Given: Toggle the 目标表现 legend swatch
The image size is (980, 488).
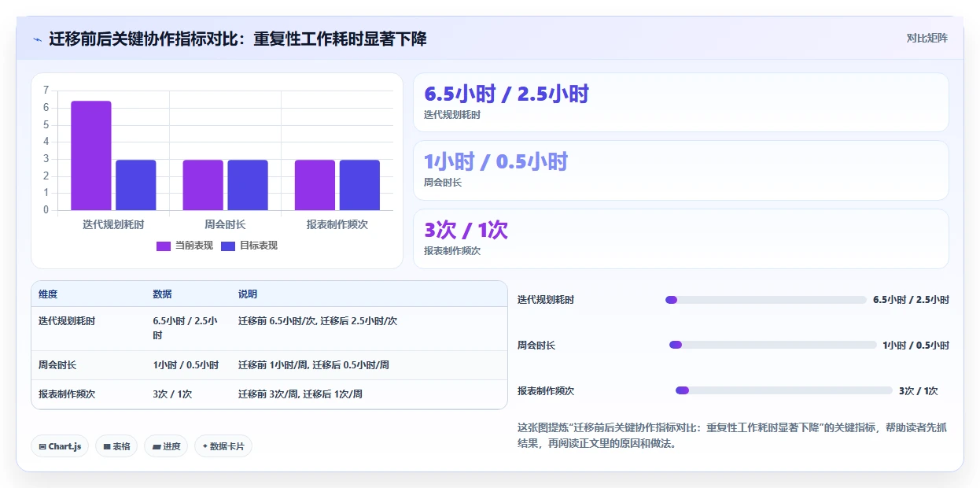Looking at the screenshot, I should click(x=228, y=246).
